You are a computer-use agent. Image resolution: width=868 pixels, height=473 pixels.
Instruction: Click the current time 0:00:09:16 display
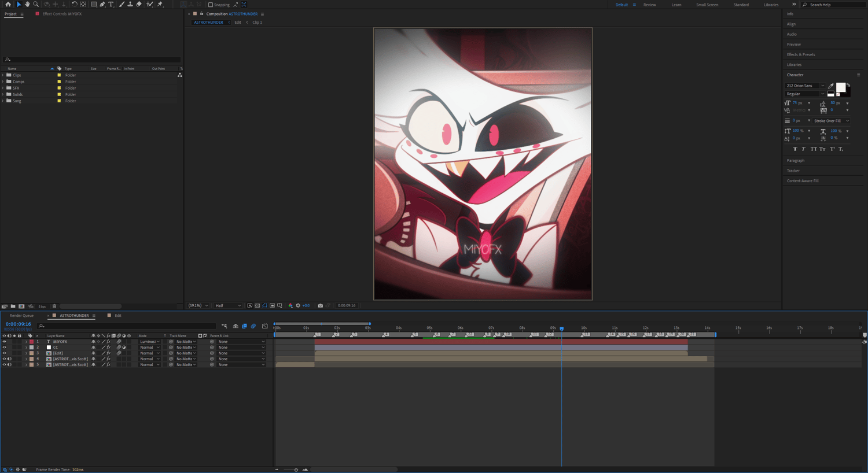coord(18,324)
